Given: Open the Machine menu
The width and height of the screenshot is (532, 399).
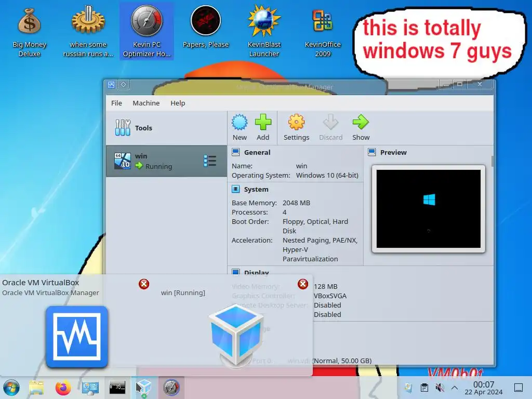Looking at the screenshot, I should [x=146, y=103].
